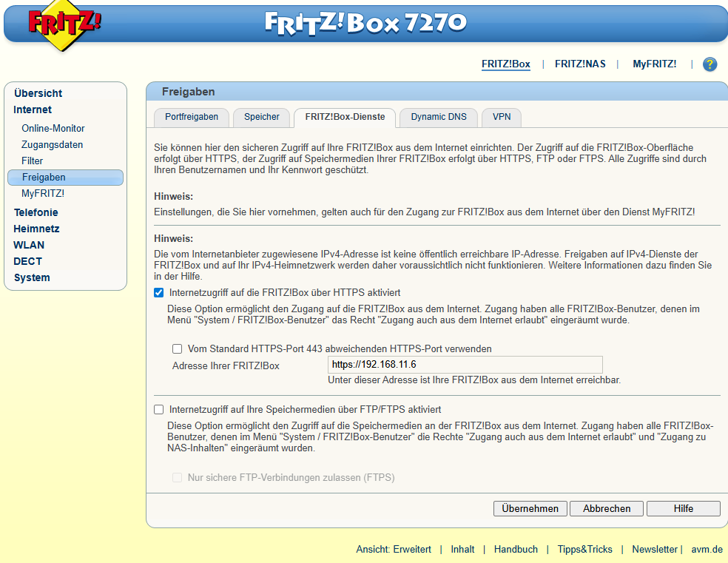The image size is (728, 563).
Task: Click the FRITZ!Box address field
Action: [x=465, y=365]
